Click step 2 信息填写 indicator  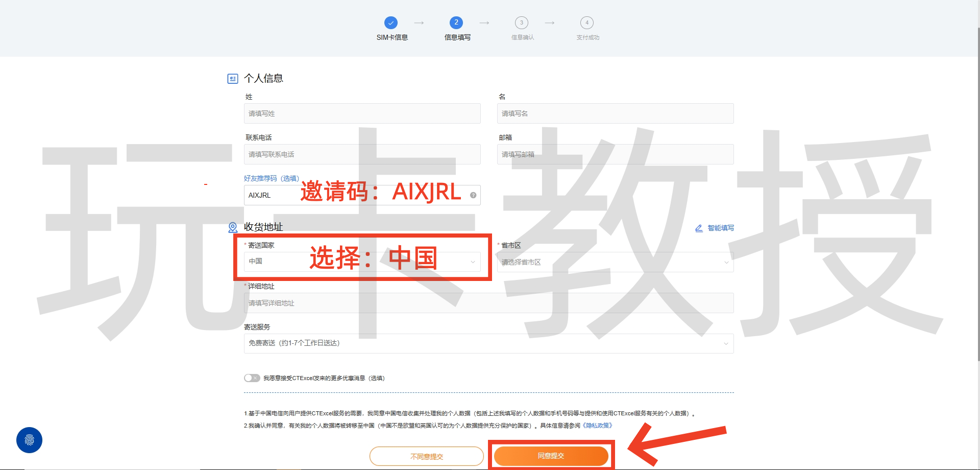pyautogui.click(x=456, y=22)
